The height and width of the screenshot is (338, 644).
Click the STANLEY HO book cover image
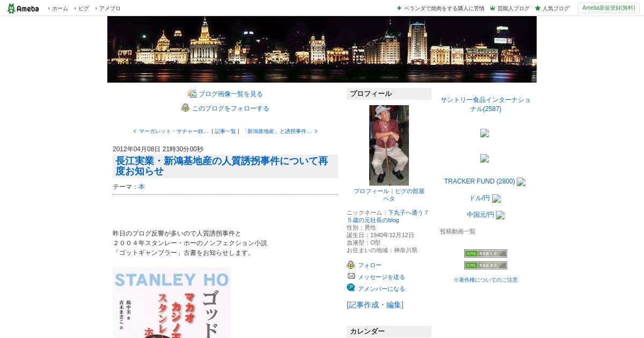click(172, 303)
